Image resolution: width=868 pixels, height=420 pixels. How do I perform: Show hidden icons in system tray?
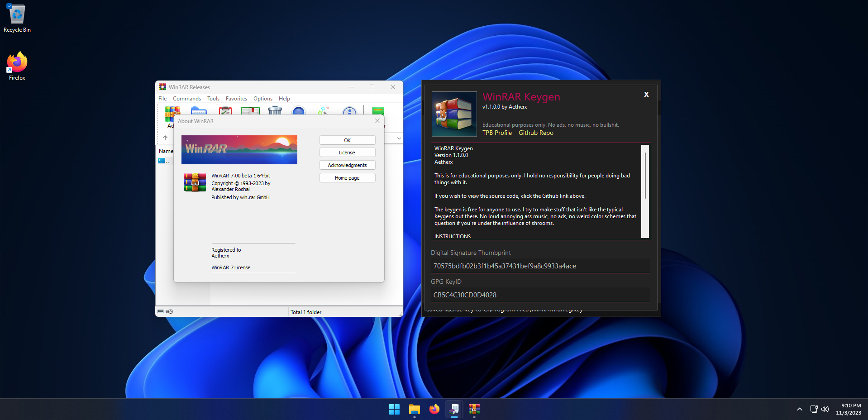(x=800, y=409)
